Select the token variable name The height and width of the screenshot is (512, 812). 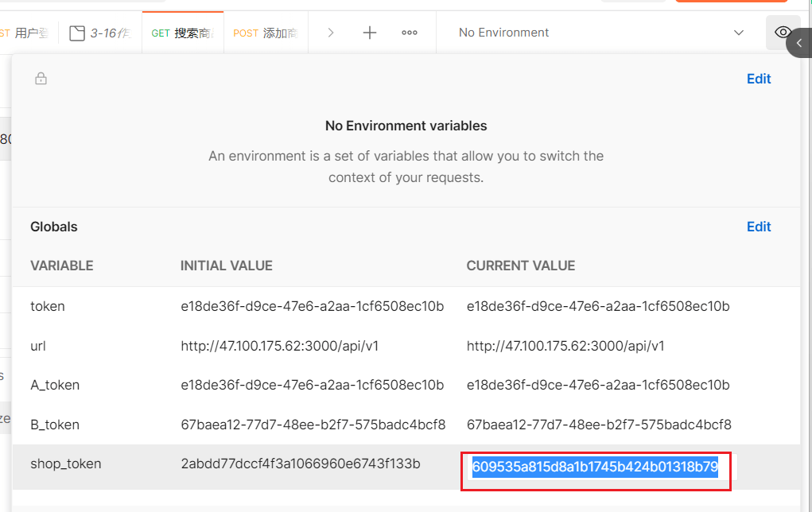pos(48,306)
